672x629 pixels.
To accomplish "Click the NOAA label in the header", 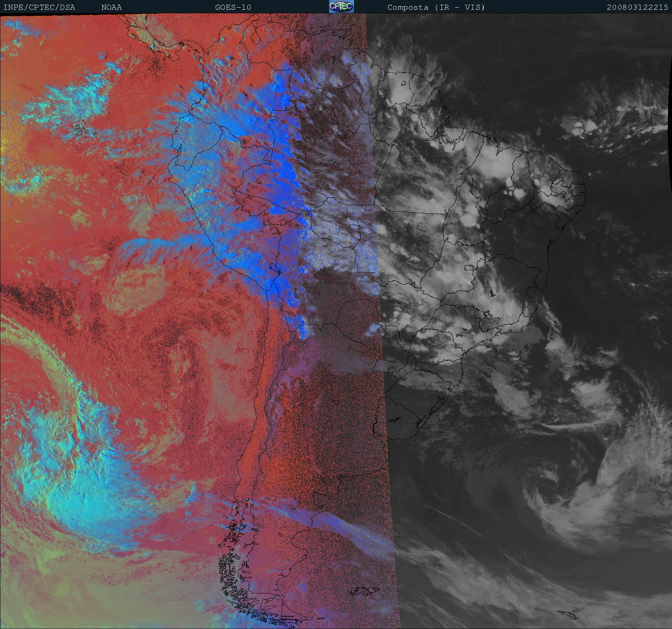I will [111, 8].
